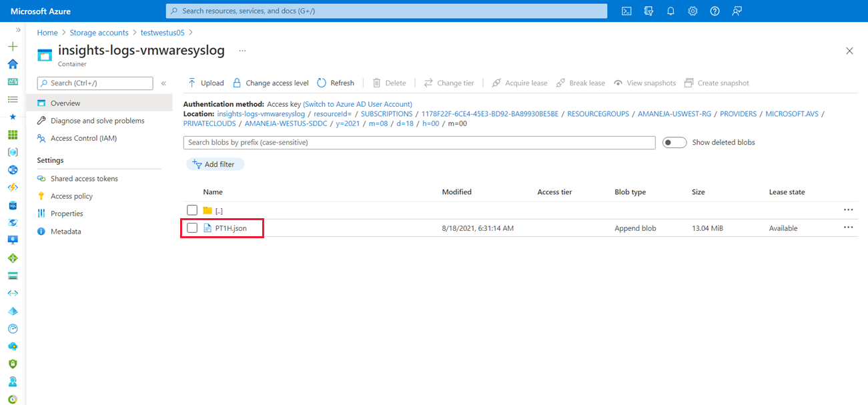868x405 pixels.
Task: Open the notifications bell
Action: click(671, 11)
